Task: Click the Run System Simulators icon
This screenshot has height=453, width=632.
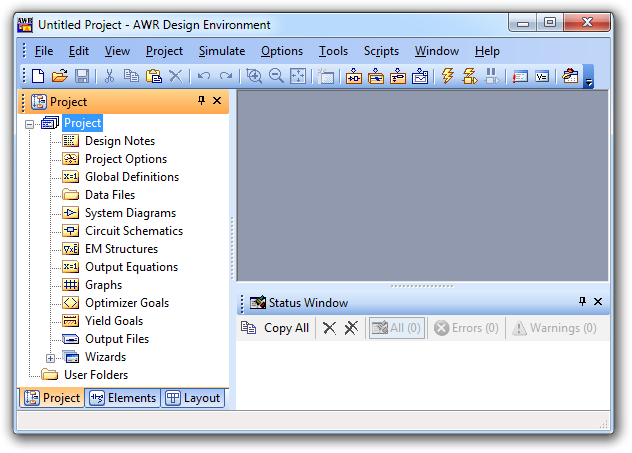Action: 470,76
